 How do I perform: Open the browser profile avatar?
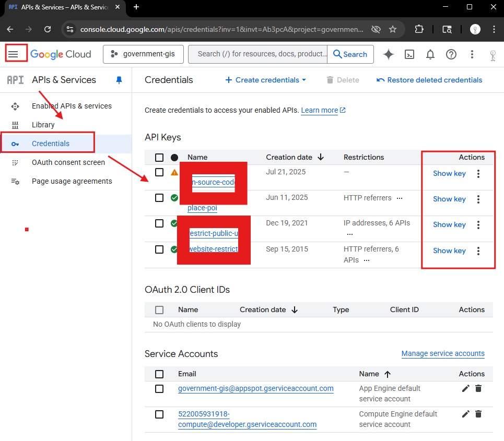click(475, 29)
